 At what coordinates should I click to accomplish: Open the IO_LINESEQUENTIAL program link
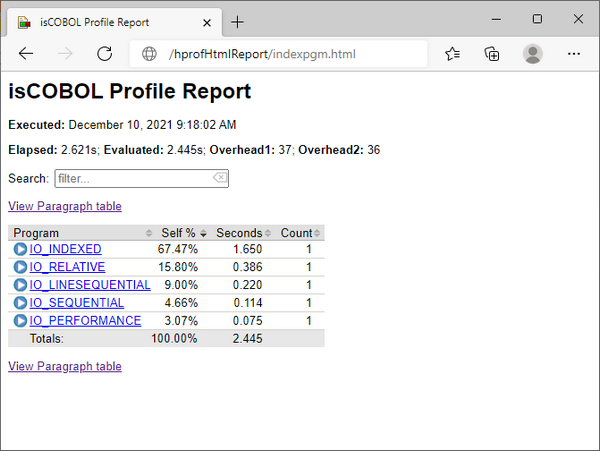click(x=90, y=285)
